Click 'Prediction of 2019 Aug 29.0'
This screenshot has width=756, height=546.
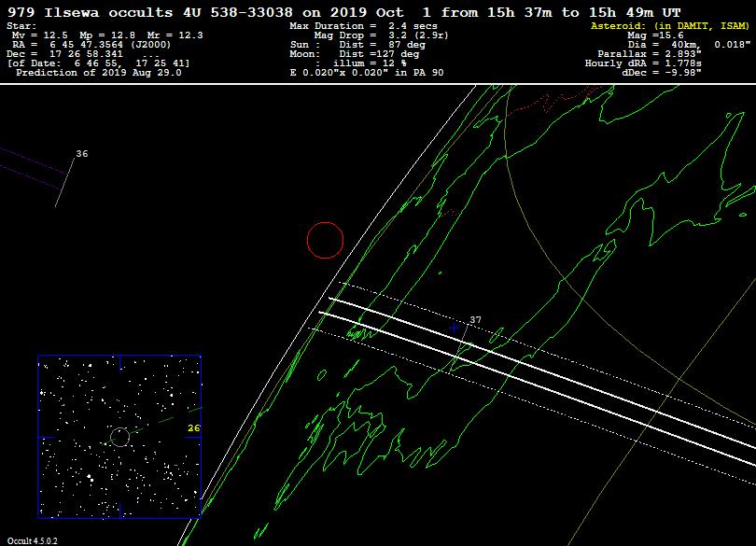click(x=99, y=73)
